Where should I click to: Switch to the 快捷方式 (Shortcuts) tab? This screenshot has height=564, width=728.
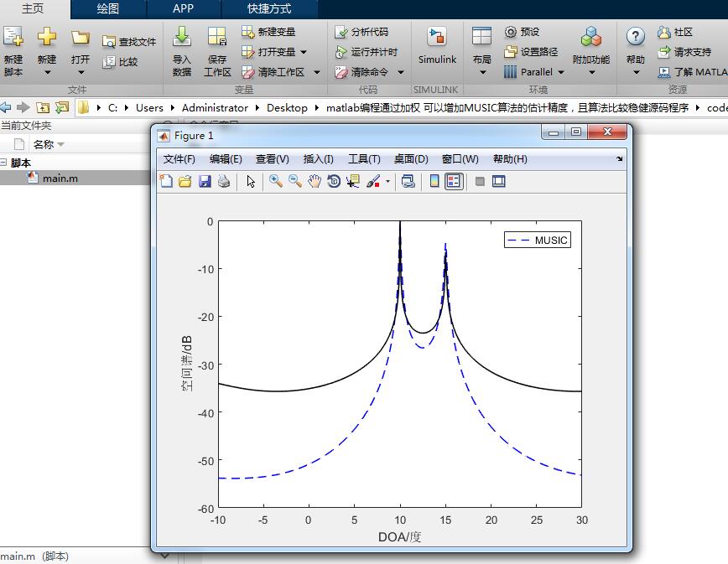click(x=269, y=9)
